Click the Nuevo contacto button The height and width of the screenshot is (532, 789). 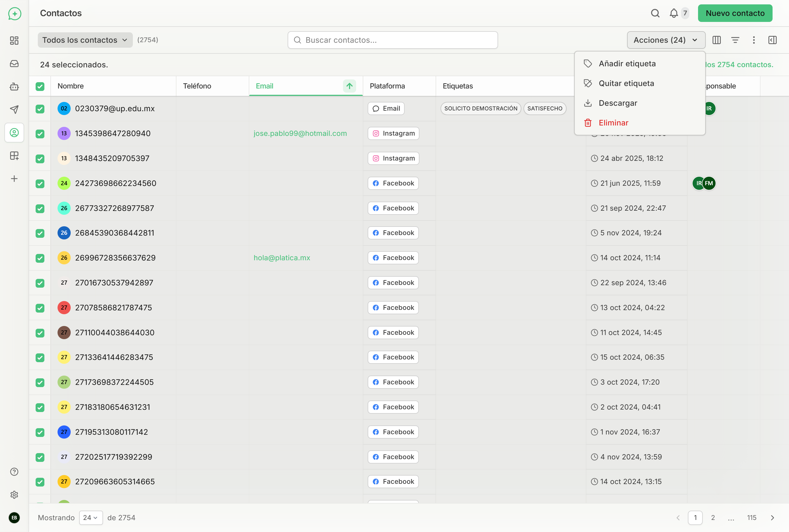735,13
